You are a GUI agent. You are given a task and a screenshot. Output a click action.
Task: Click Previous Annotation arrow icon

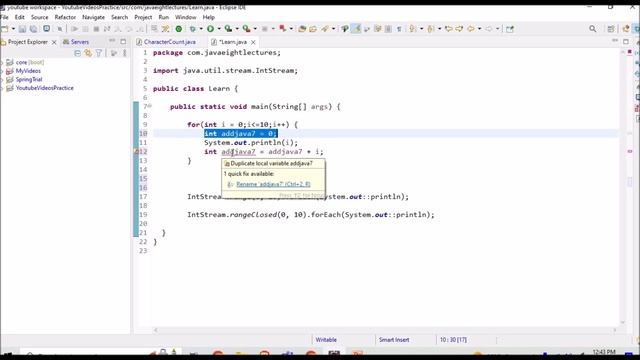430,29
